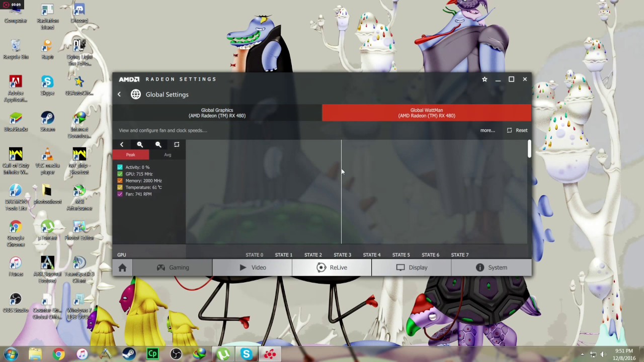Show hidden system tray icons
The width and height of the screenshot is (644, 362).
(583, 354)
